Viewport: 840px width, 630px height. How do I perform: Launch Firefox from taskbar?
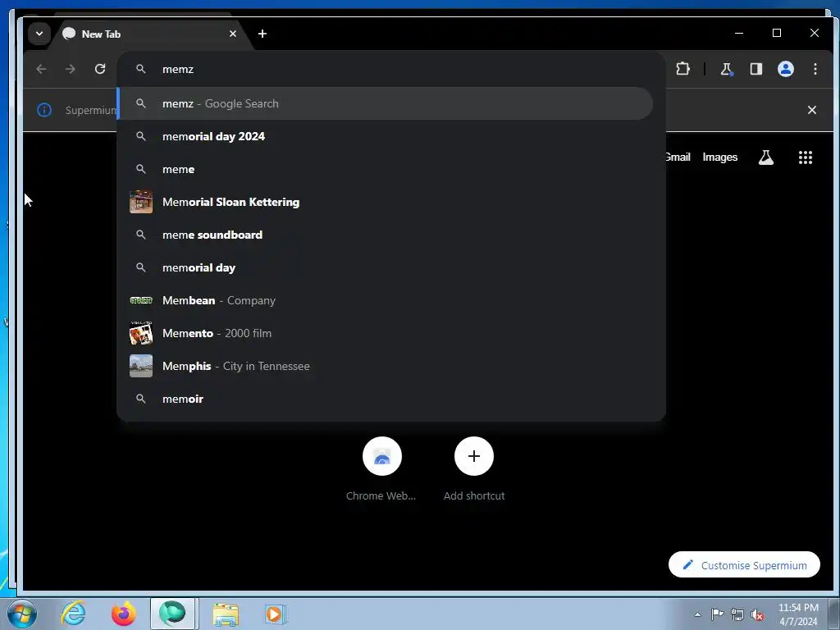(124, 614)
